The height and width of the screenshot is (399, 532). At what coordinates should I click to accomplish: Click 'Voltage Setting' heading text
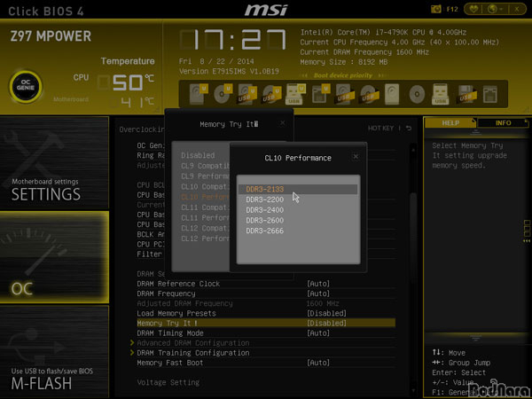[168, 382]
